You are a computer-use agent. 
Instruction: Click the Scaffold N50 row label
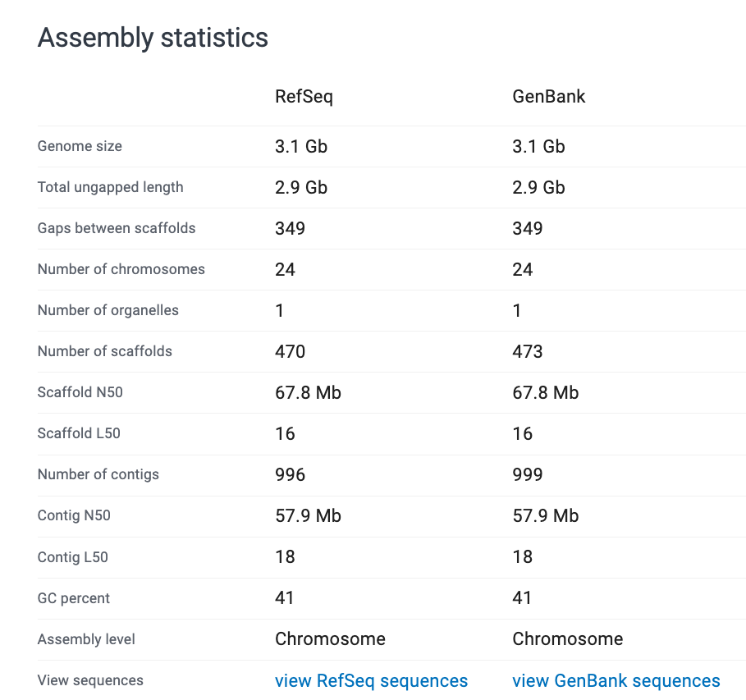click(80, 392)
